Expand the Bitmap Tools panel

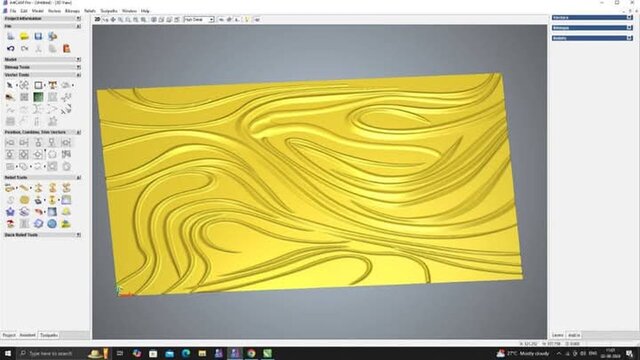pyautogui.click(x=78, y=67)
